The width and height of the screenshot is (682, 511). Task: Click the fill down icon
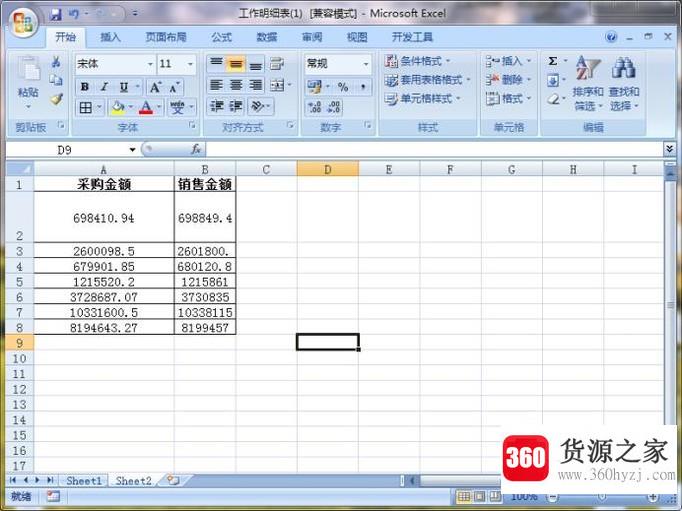[553, 80]
